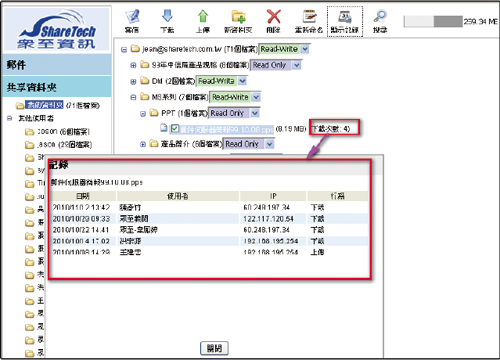Click the 搜尋 magnifier search icon
The height and width of the screenshot is (360, 500).
tap(380, 16)
